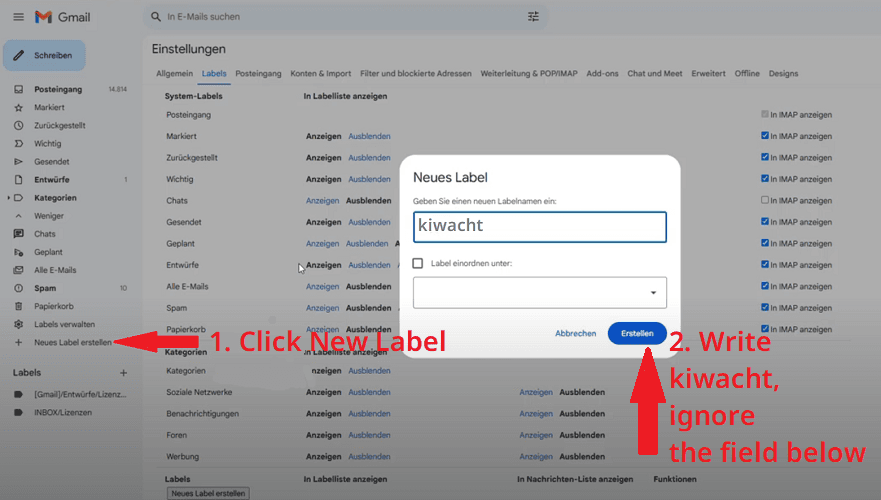881x500 pixels.
Task: Toggle IMAP checkbox for Gesendet row
Action: click(x=765, y=221)
